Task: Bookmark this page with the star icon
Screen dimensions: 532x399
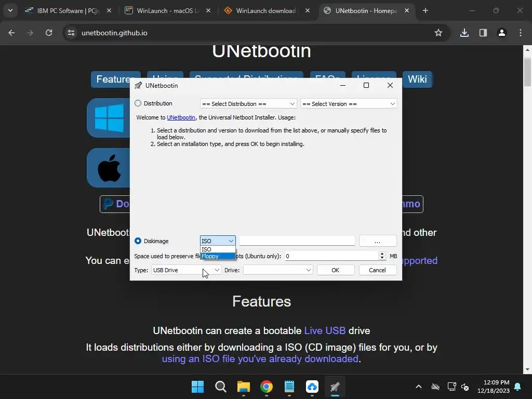Action: [438, 33]
